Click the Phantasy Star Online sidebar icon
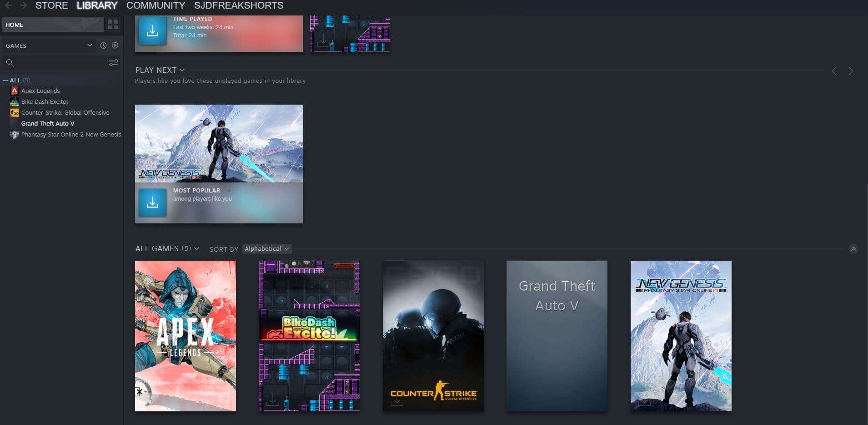The width and height of the screenshot is (868, 425). click(15, 134)
